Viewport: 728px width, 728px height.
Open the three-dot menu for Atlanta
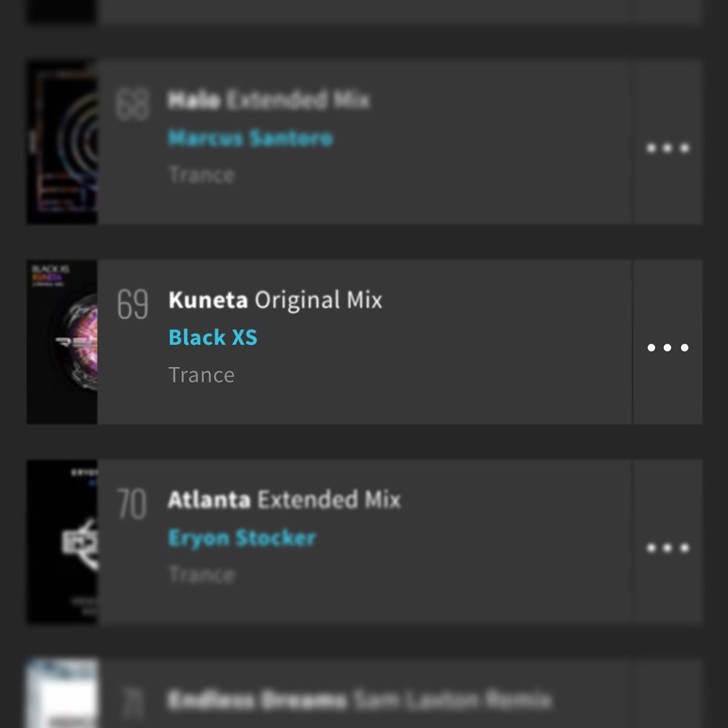pos(667,548)
